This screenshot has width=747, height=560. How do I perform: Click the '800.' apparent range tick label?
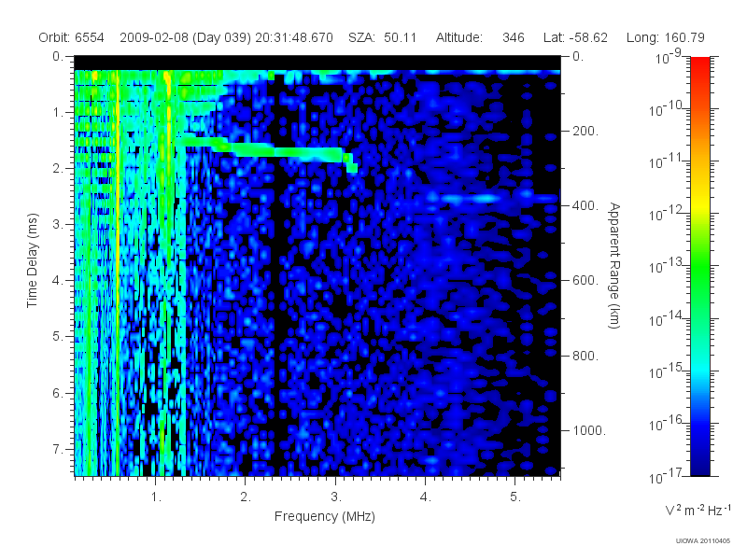point(585,356)
